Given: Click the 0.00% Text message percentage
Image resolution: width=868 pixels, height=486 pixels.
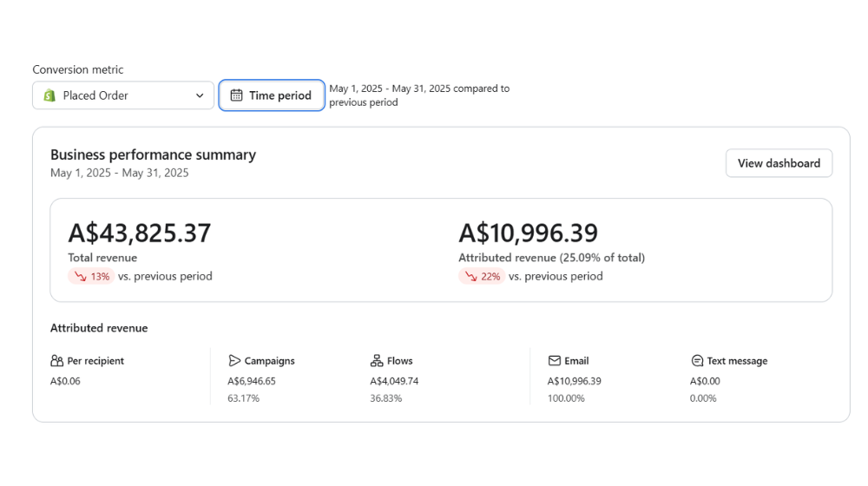Looking at the screenshot, I should [703, 398].
